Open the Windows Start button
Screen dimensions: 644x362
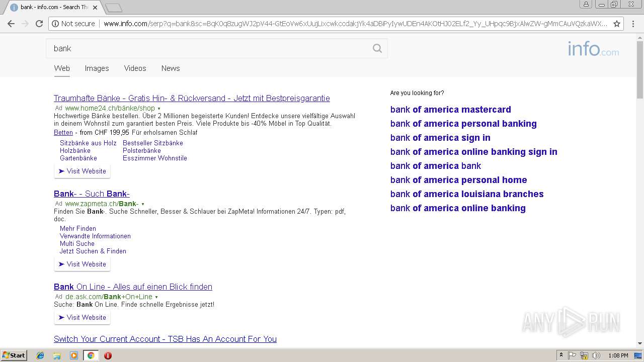pyautogui.click(x=14, y=355)
